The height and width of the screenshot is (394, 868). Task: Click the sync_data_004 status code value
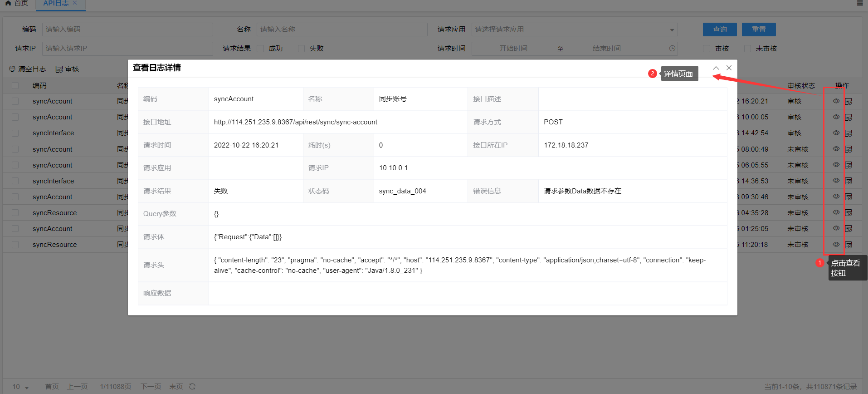pyautogui.click(x=403, y=191)
